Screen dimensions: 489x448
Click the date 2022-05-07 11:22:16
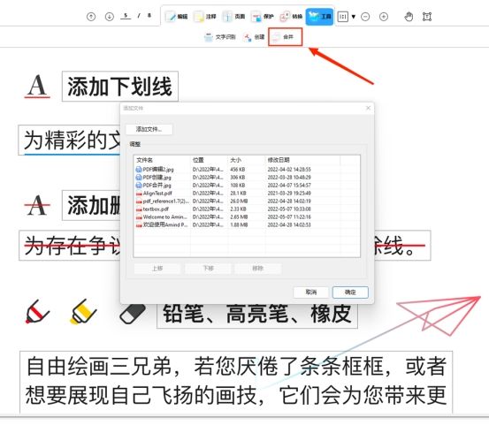[x=289, y=216]
